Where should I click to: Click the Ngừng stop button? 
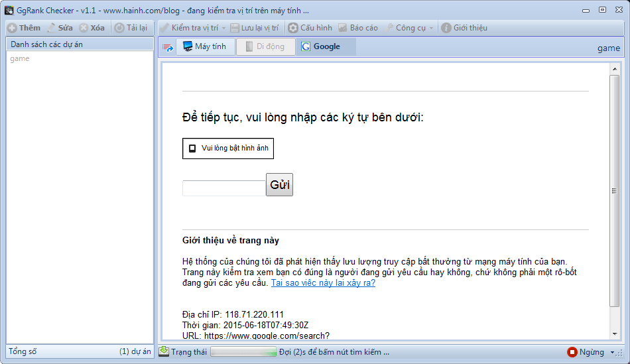(586, 352)
